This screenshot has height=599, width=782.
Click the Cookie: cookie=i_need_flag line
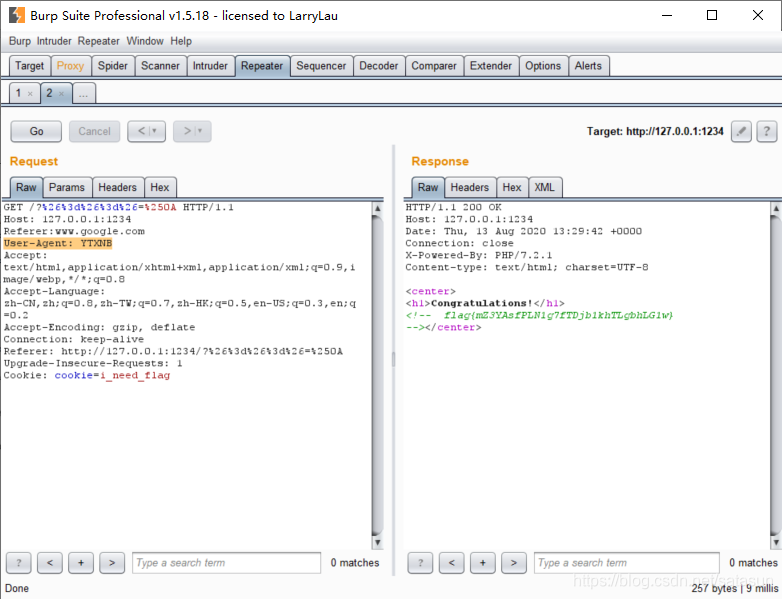coord(87,376)
